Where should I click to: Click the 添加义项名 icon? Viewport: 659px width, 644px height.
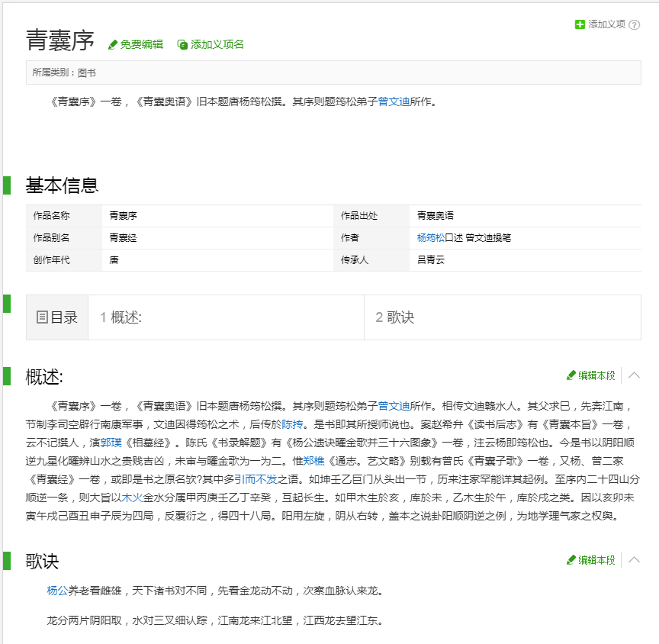tap(182, 45)
